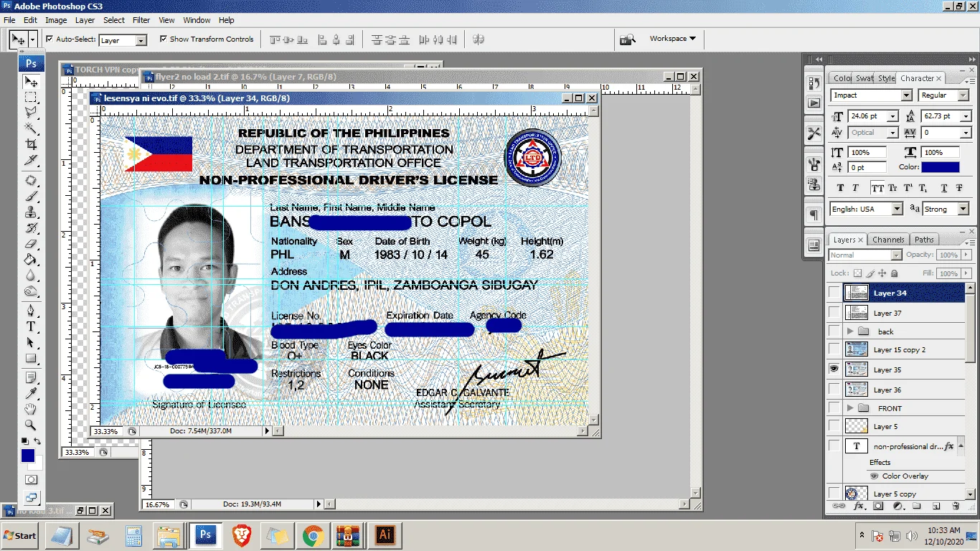Select the Rectangular Marquee tool
This screenshot has height=551, width=980.
tap(31, 97)
